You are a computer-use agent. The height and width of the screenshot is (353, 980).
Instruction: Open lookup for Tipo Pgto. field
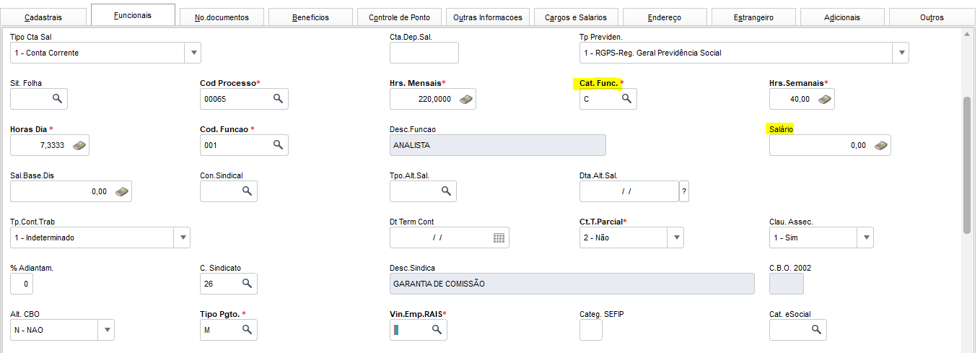coord(247,330)
